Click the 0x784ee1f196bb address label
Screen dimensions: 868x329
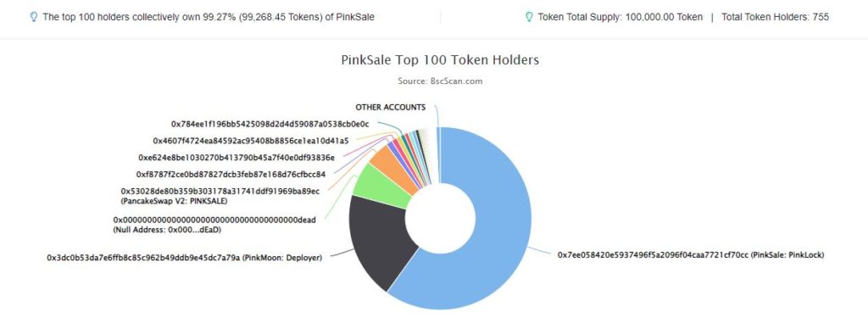[x=270, y=124]
